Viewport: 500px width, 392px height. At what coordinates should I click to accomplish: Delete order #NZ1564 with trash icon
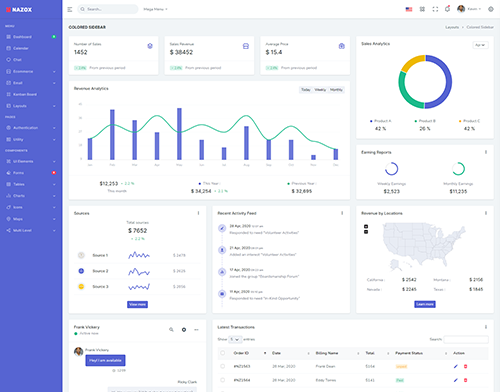click(x=466, y=380)
